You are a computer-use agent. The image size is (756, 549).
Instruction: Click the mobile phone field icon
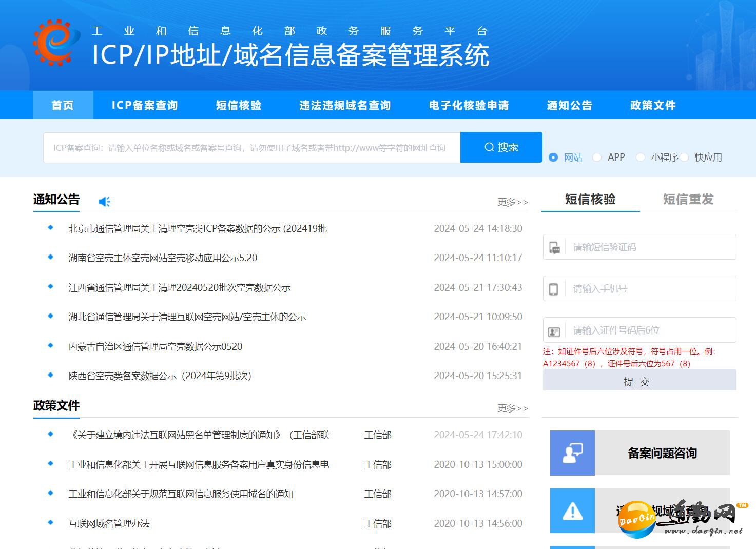pos(553,289)
